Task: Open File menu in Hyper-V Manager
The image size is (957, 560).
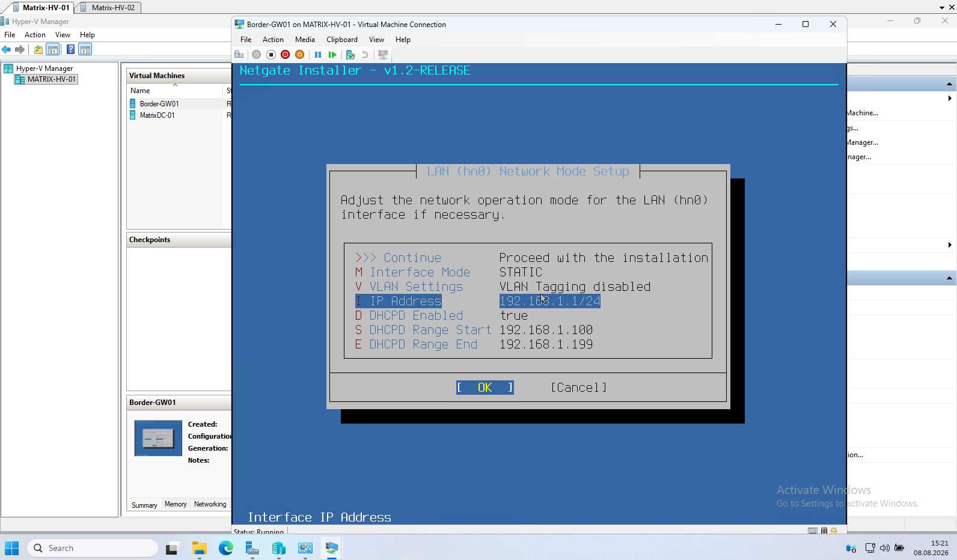Action: coord(10,35)
